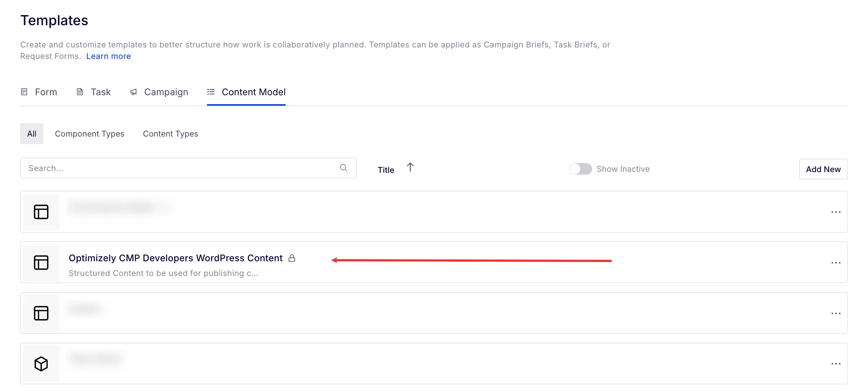Click the Campaign megaphone icon
This screenshot has width=868, height=391.
click(x=133, y=92)
